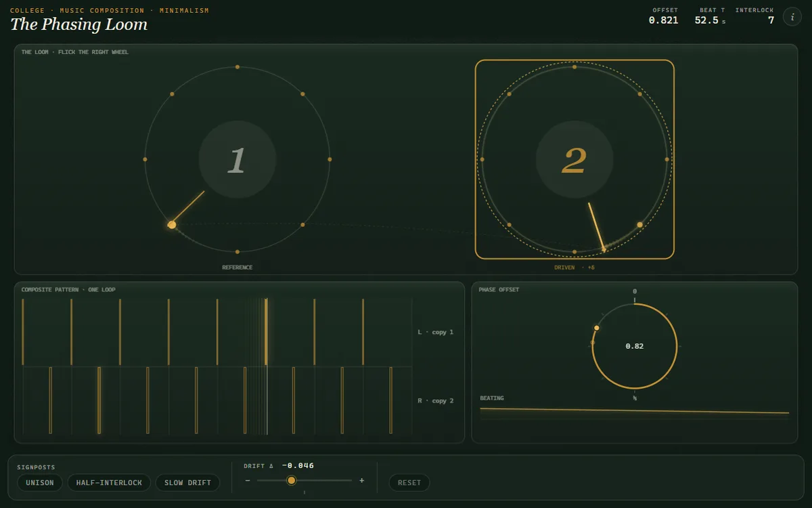
Task: Click the breadcrumb 'COLLEGE · MUSIC COMPOSITION · MINIMALISM'
Action: click(x=110, y=11)
